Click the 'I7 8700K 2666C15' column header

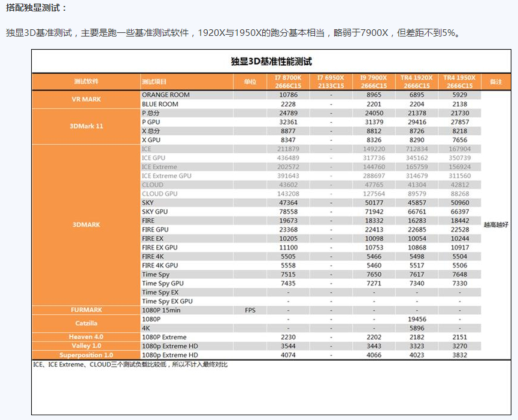pyautogui.click(x=288, y=81)
